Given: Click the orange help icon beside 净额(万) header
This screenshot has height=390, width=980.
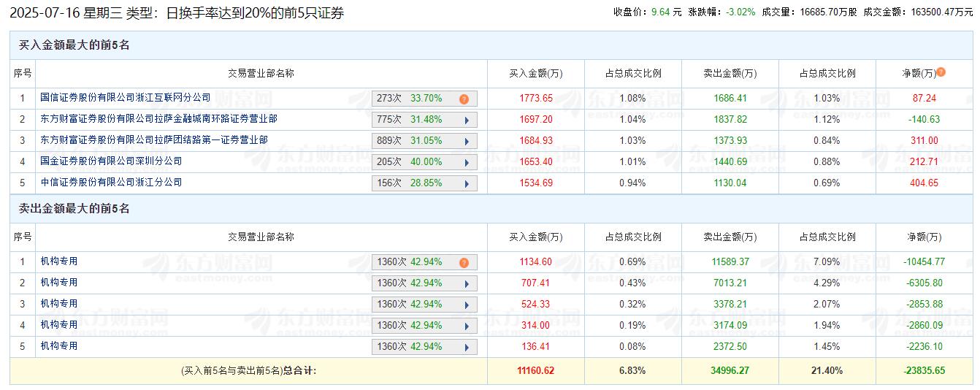Looking at the screenshot, I should tap(941, 72).
